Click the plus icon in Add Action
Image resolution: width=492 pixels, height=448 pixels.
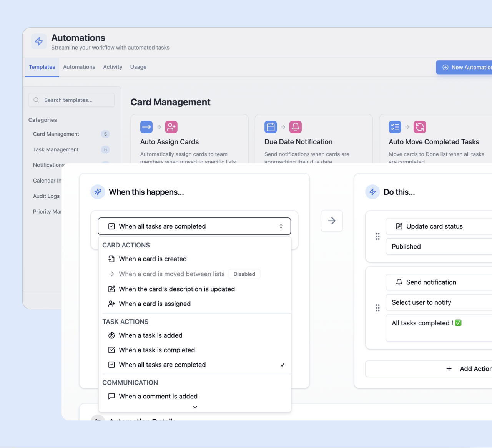click(x=449, y=369)
